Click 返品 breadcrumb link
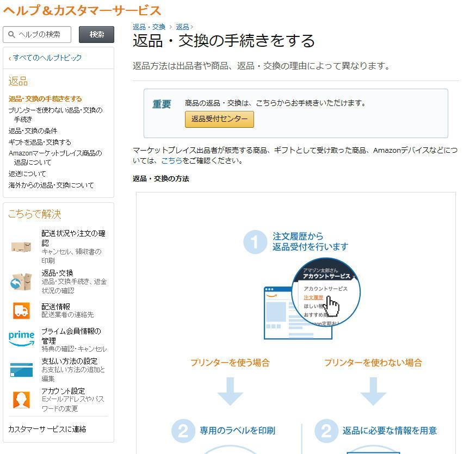 point(182,27)
